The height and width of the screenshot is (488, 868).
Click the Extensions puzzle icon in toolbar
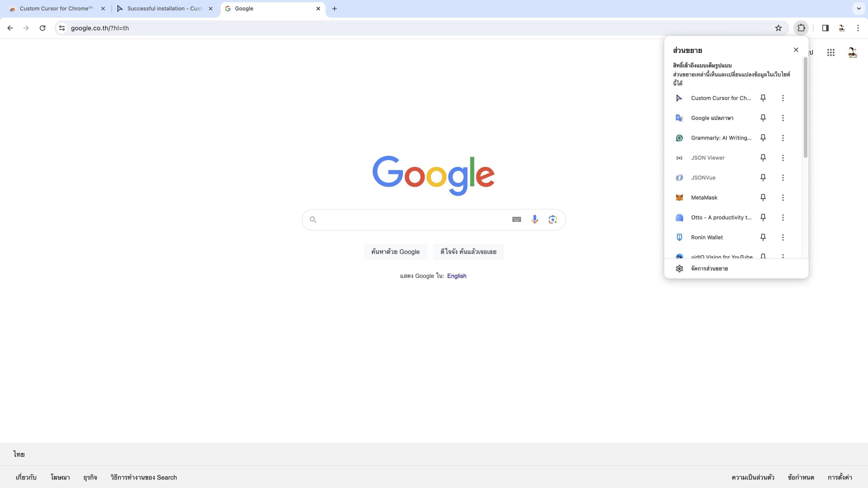coord(801,28)
